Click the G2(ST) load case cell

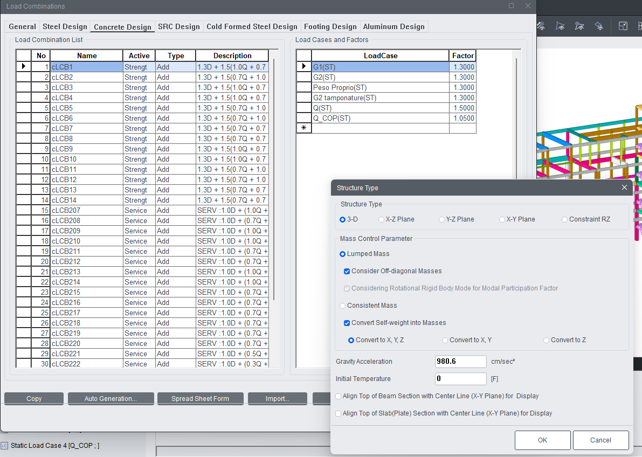point(380,77)
